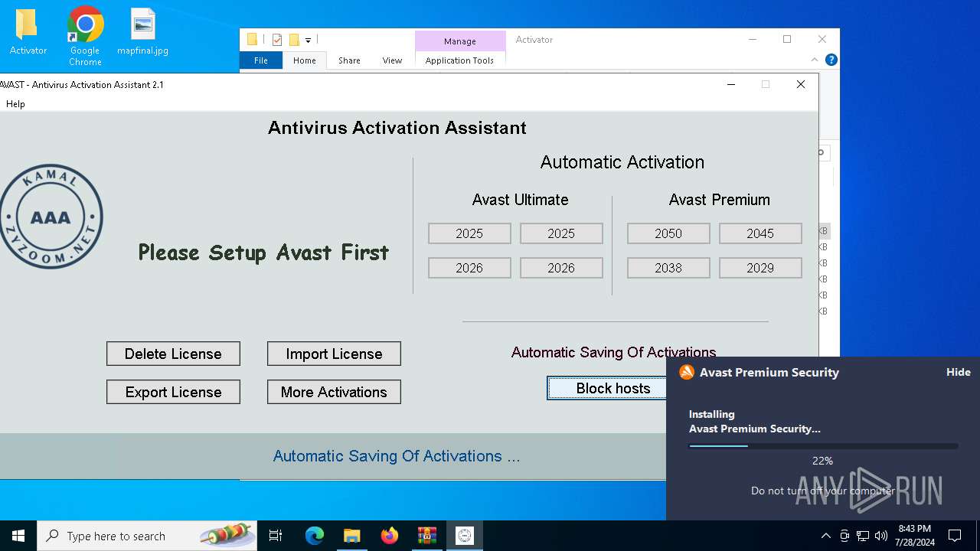Activate Avast Premium until 2050
The image size is (980, 551).
pyautogui.click(x=668, y=233)
